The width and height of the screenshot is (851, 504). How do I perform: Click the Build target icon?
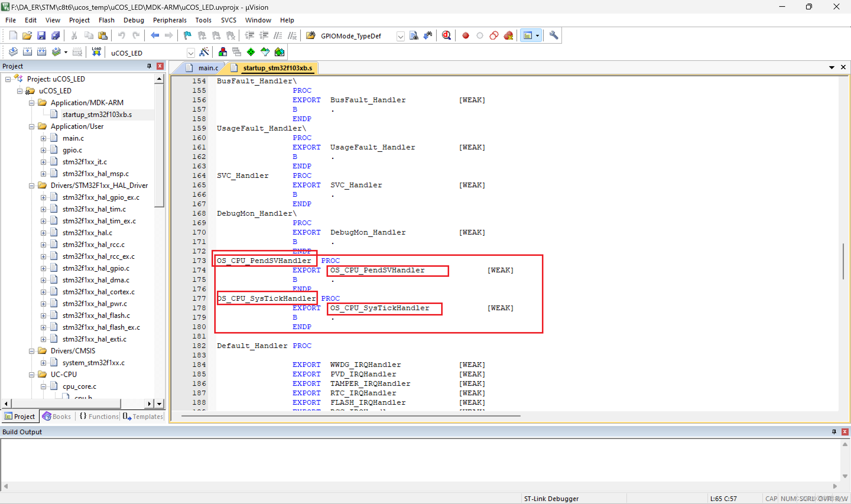[27, 52]
